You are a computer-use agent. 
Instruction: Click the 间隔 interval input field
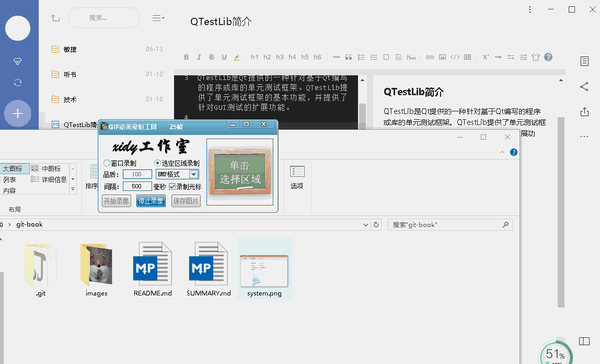pos(137,186)
